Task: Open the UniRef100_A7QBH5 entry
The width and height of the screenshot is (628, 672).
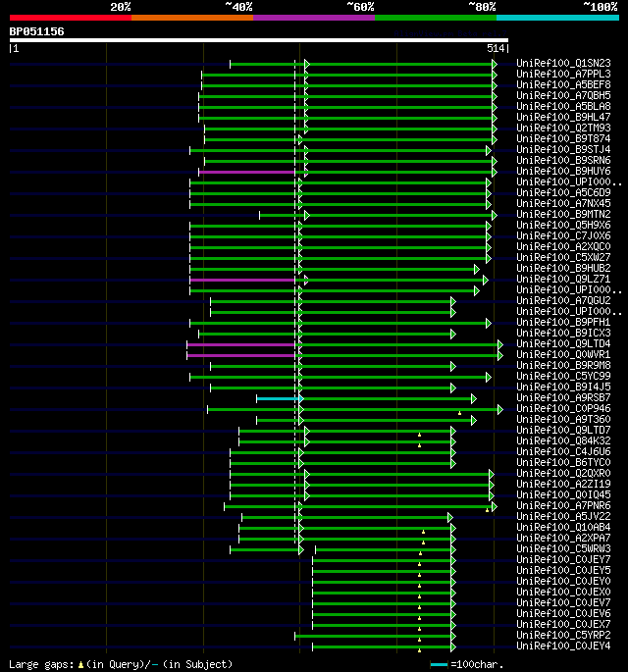Action: (x=563, y=95)
